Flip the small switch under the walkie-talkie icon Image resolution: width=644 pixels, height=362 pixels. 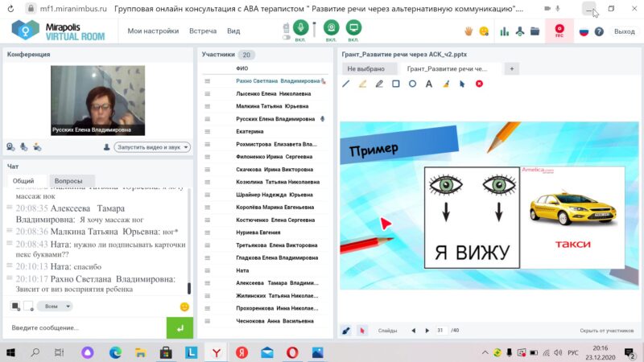[287, 37]
